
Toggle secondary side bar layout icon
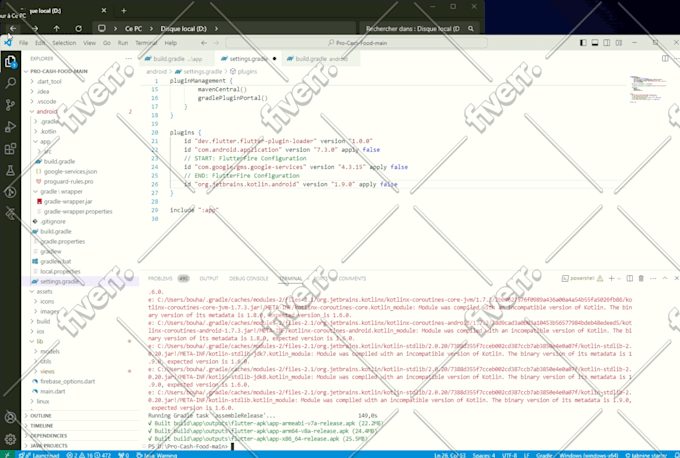(x=607, y=43)
